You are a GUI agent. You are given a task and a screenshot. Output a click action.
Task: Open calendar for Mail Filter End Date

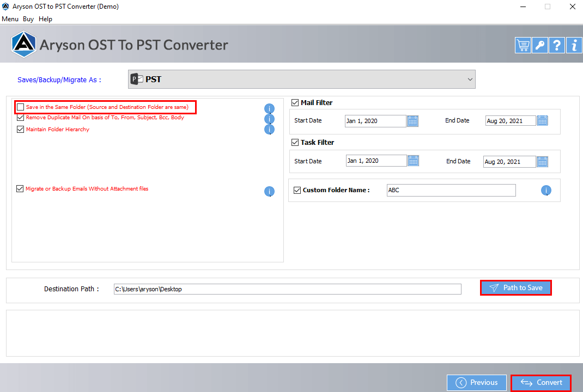(543, 120)
